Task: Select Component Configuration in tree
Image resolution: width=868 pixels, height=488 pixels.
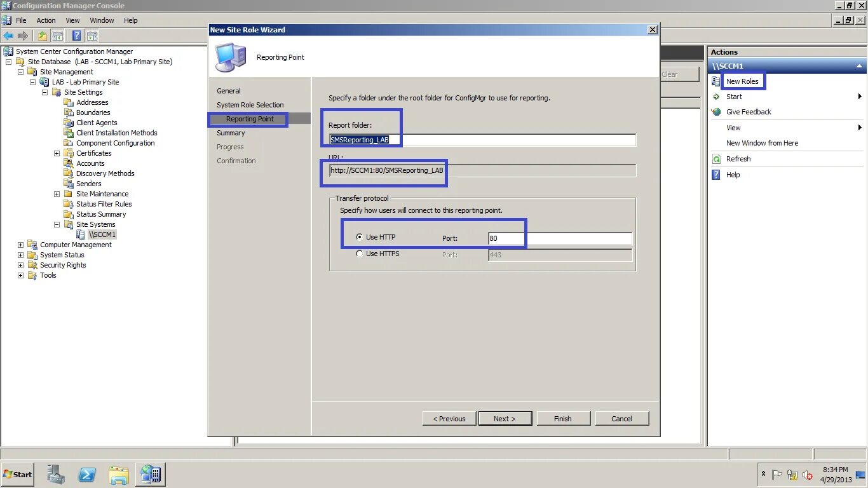Action: (x=116, y=143)
